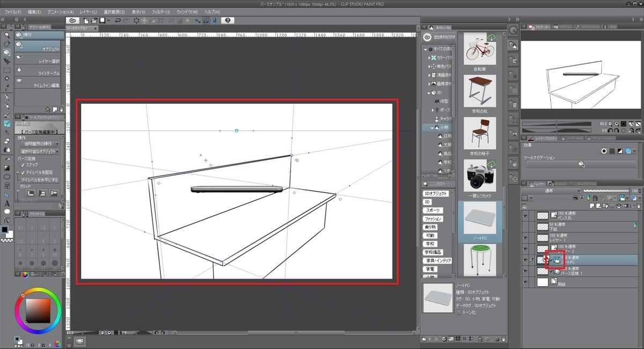Click the main black color swatch in toolbox
Image resolution: width=644 pixels, height=349 pixels.
click(x=5, y=229)
